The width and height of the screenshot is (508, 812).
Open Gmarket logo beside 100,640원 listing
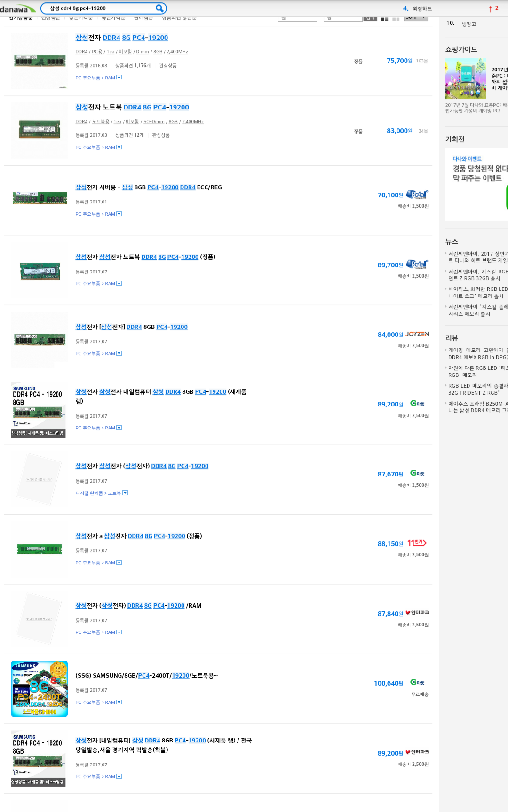(417, 682)
